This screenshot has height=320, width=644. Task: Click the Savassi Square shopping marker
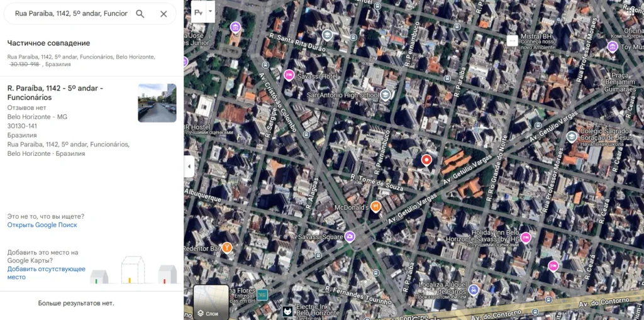350,236
